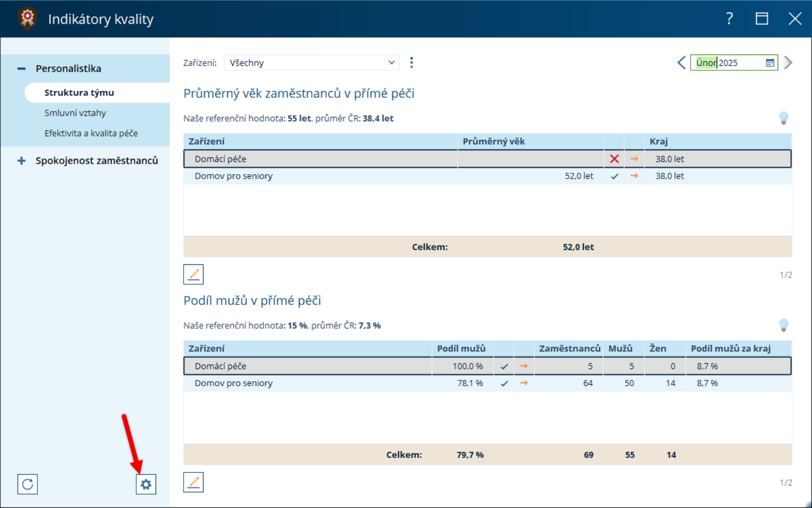Select Domov pro seniory row in men share table
Viewport: 812px width, 508px height.
487,383
